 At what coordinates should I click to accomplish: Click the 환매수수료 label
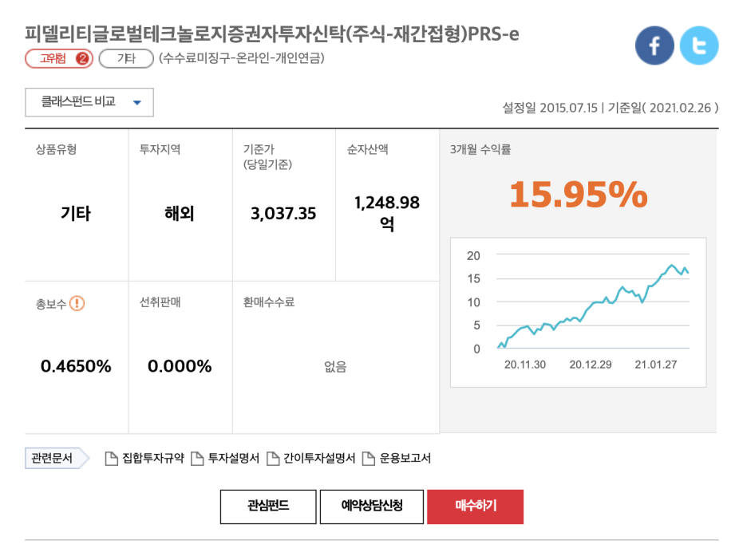(x=269, y=302)
